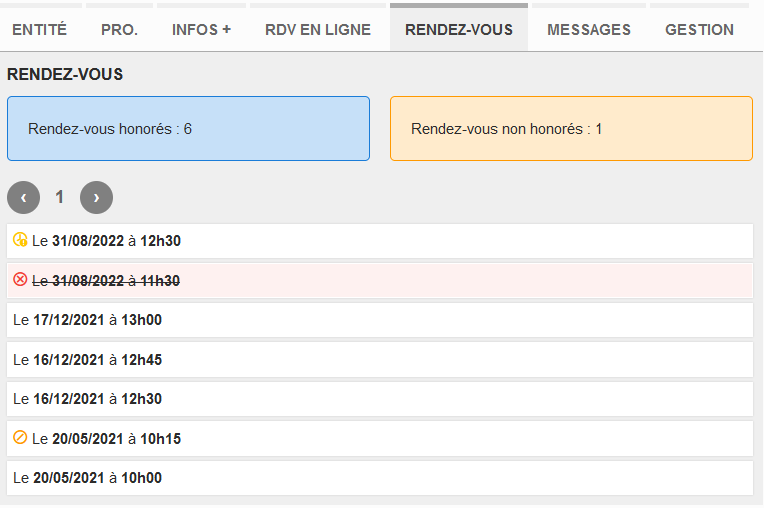Select appointment of 17/12/2021 at 13h00
Viewport: 764px width, 508px height.
point(380,320)
